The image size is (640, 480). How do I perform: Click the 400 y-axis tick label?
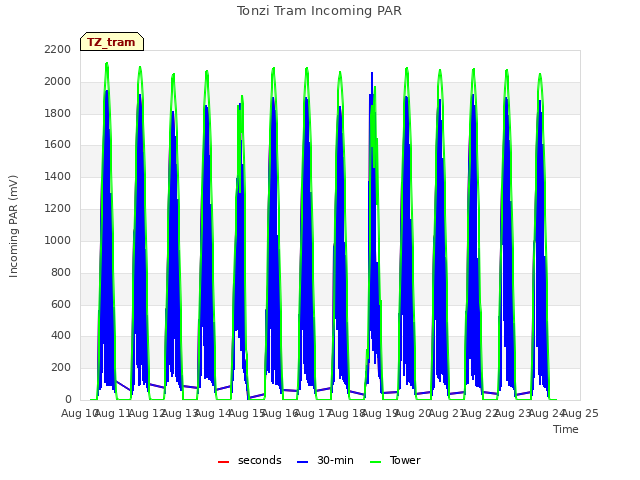(61, 336)
